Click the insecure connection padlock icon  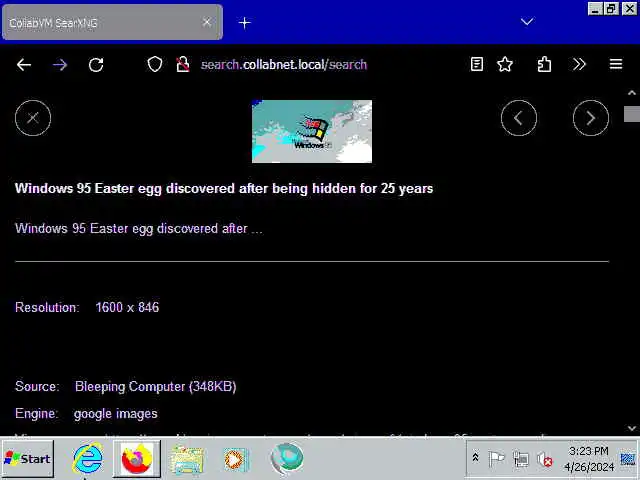point(182,64)
